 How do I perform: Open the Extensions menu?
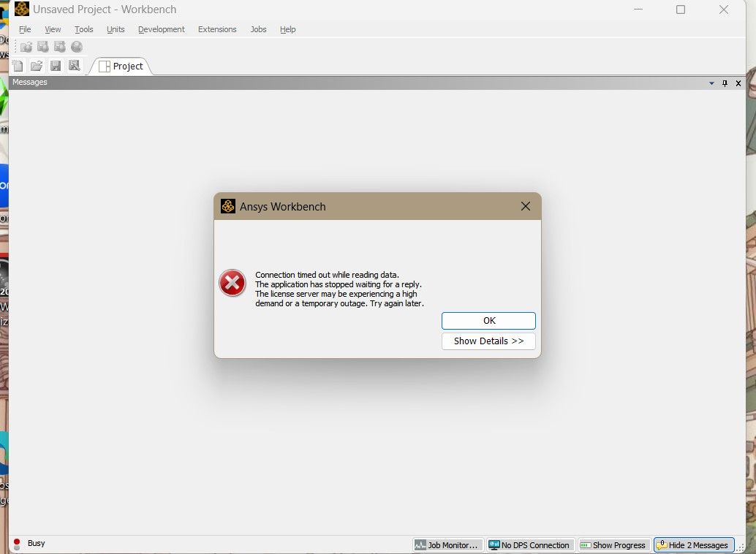217,29
